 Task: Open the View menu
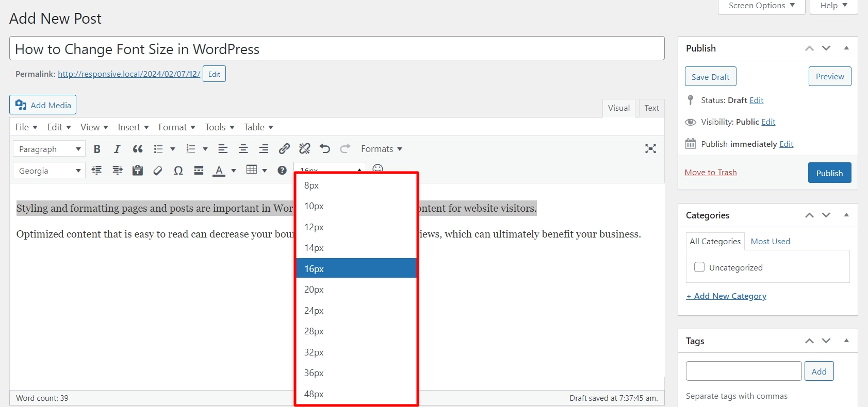pos(94,127)
